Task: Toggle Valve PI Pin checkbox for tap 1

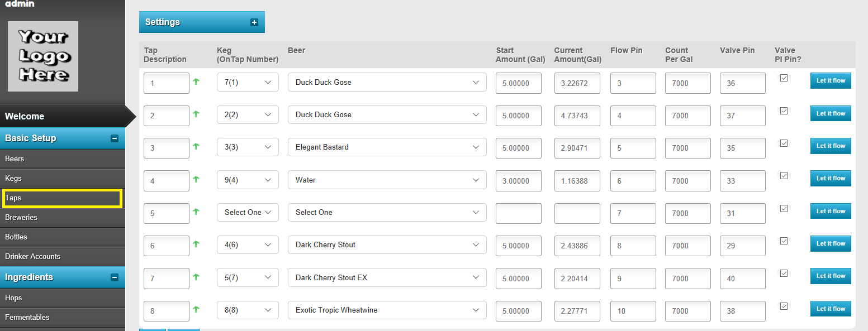Action: (x=784, y=78)
